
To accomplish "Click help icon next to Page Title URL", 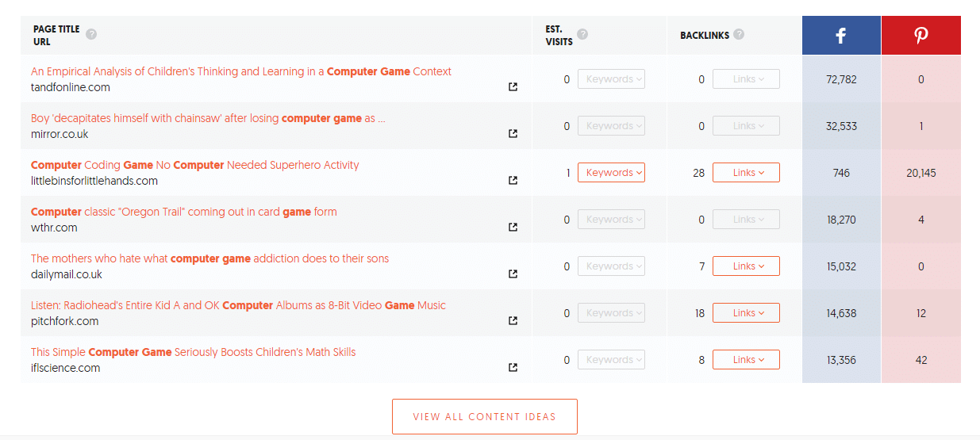I will pyautogui.click(x=91, y=34).
